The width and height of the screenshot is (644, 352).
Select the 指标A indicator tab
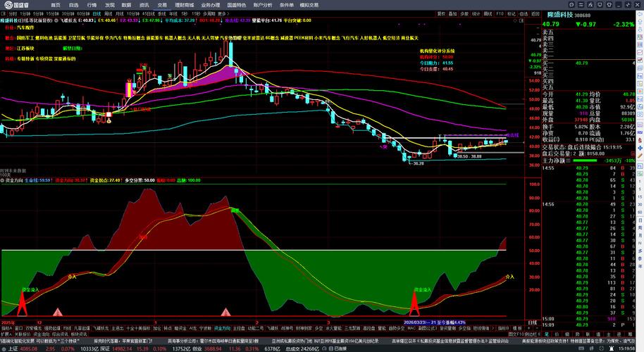point(6,328)
